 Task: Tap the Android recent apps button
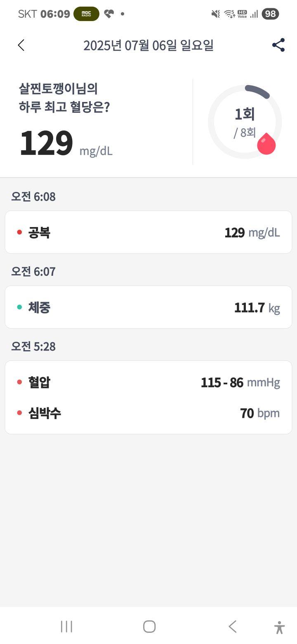click(66, 627)
